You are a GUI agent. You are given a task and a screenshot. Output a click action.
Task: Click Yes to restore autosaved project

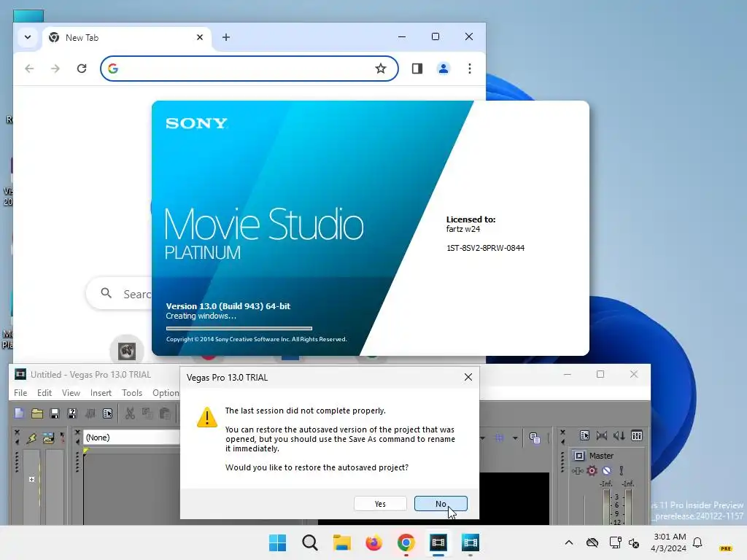[x=380, y=504]
